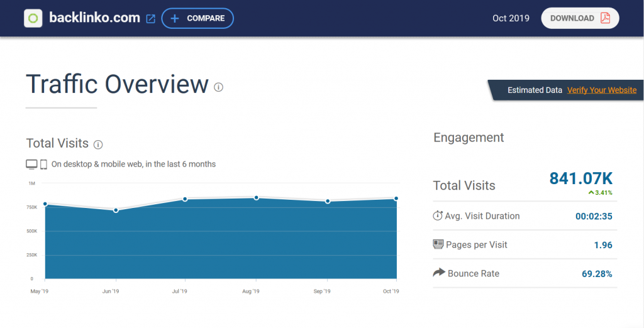This screenshot has height=328, width=644.
Task: Click the stopwatch icon beside Avg. Visit Duration
Action: pyautogui.click(x=438, y=216)
